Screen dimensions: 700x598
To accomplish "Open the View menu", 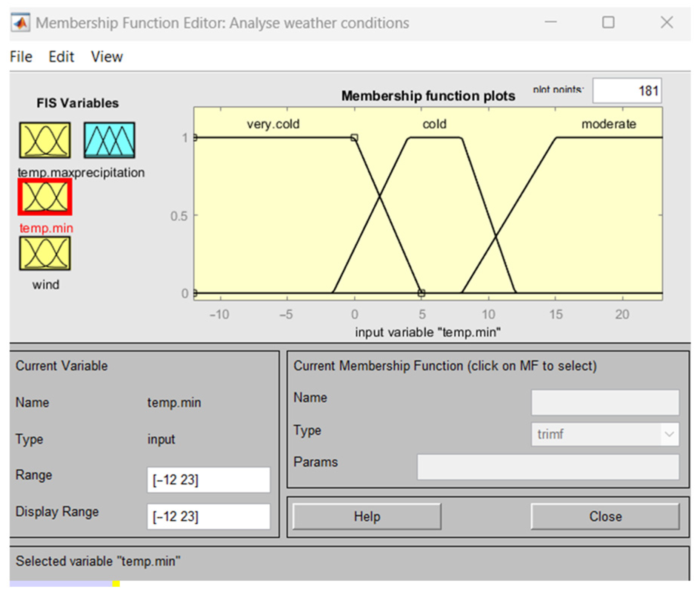I will [107, 57].
